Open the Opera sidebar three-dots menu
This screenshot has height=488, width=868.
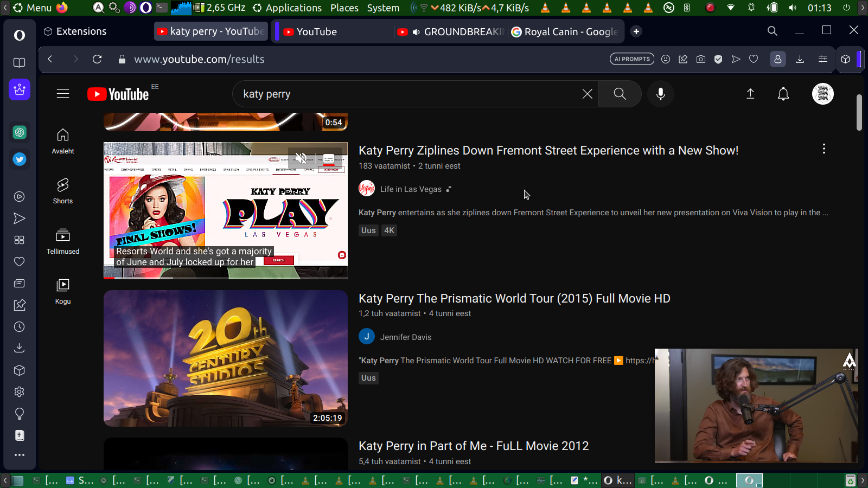point(20,455)
